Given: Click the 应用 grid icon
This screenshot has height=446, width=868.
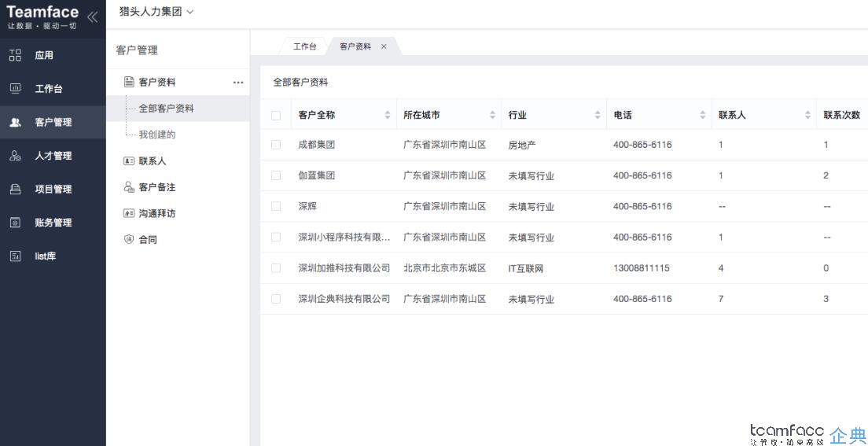Looking at the screenshot, I should [16, 55].
